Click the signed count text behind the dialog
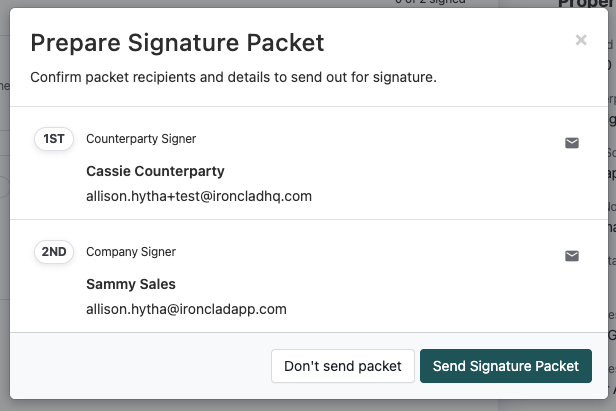The width and height of the screenshot is (616, 411). (x=430, y=2)
